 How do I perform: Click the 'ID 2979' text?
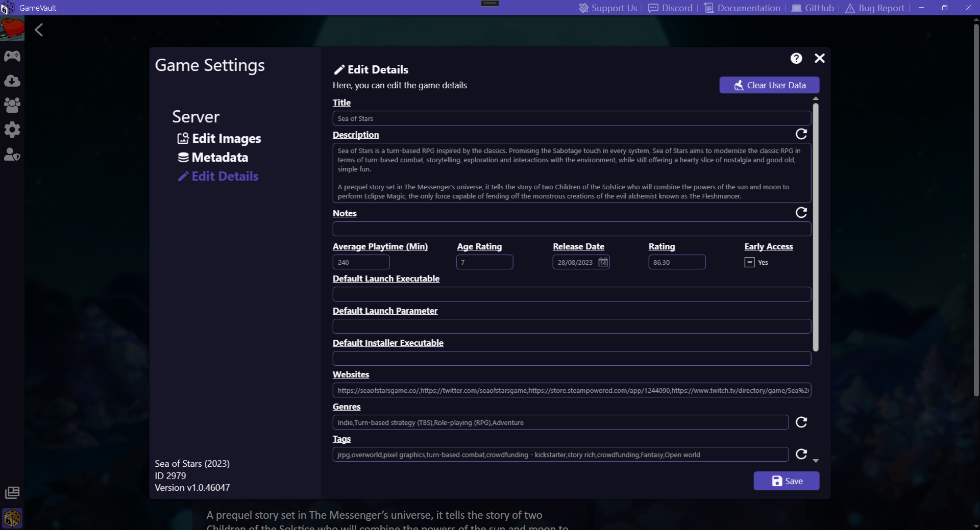170,475
